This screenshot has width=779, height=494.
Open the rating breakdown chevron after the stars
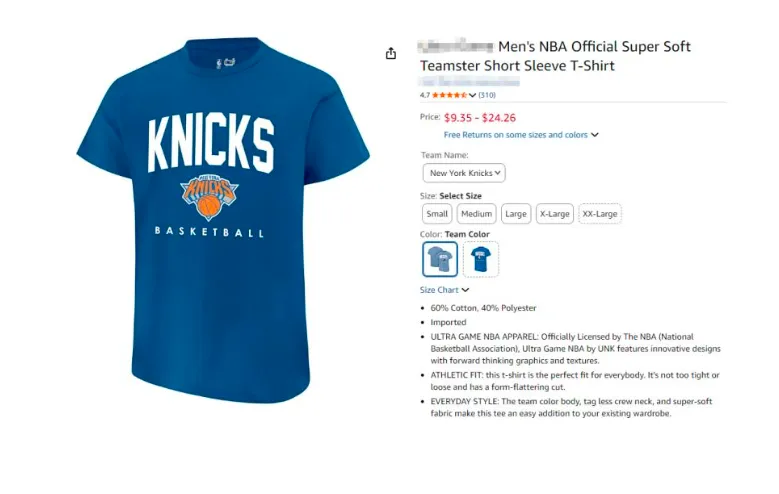[472, 95]
